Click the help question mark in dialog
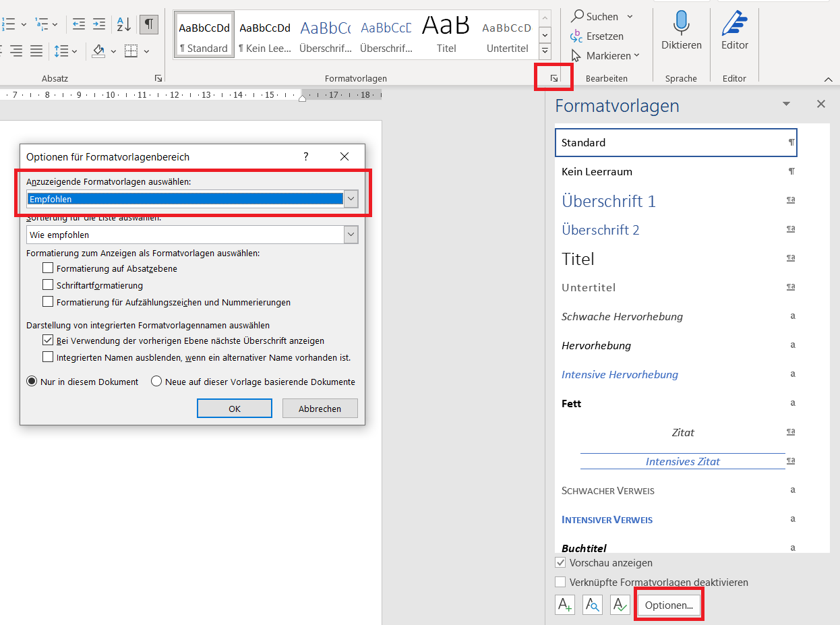This screenshot has height=625, width=840. (x=306, y=156)
